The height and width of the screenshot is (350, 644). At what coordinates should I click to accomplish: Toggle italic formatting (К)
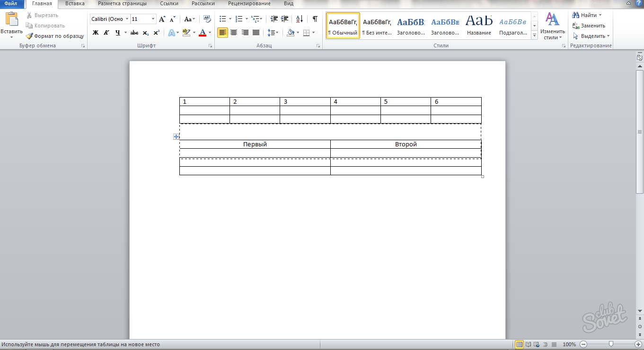(x=106, y=33)
